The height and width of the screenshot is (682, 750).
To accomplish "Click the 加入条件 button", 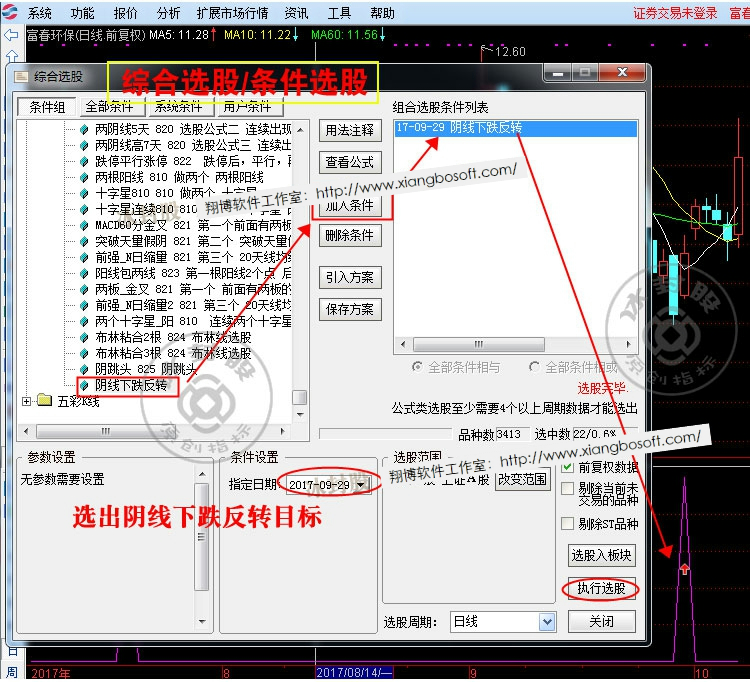I will point(350,206).
